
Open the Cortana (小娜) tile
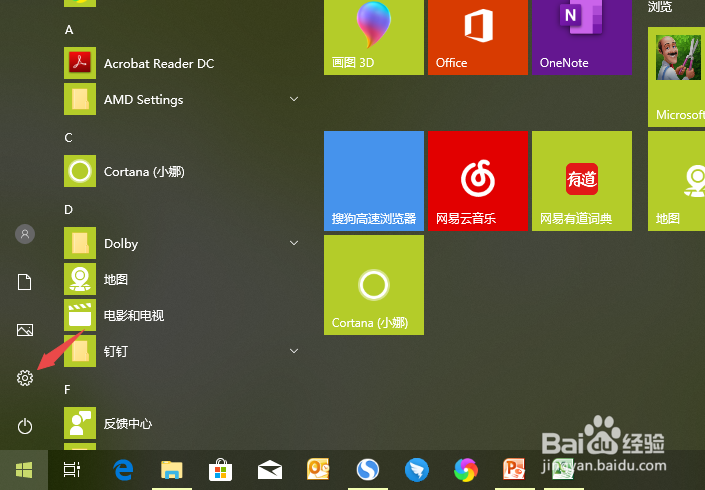(x=374, y=285)
